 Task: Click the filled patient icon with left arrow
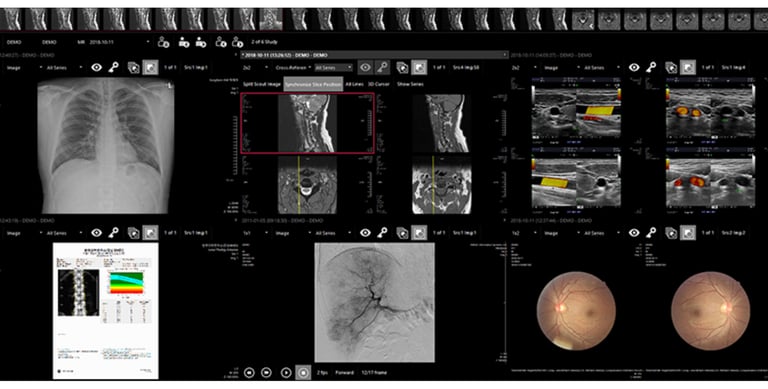coord(184,42)
